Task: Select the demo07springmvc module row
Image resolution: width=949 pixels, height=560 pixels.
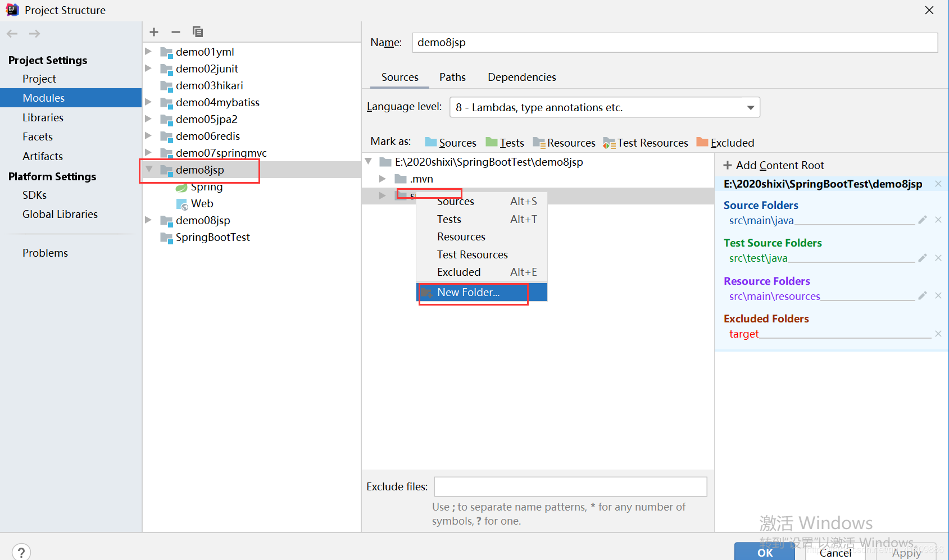Action: (252, 153)
